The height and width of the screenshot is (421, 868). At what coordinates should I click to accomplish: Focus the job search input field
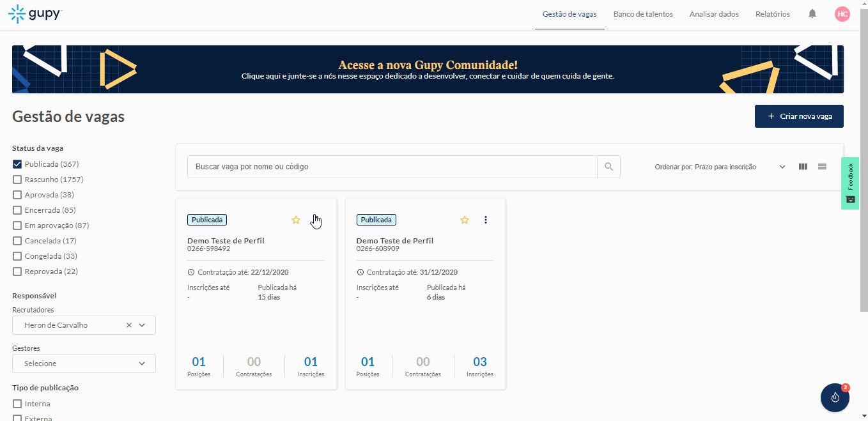(x=392, y=167)
